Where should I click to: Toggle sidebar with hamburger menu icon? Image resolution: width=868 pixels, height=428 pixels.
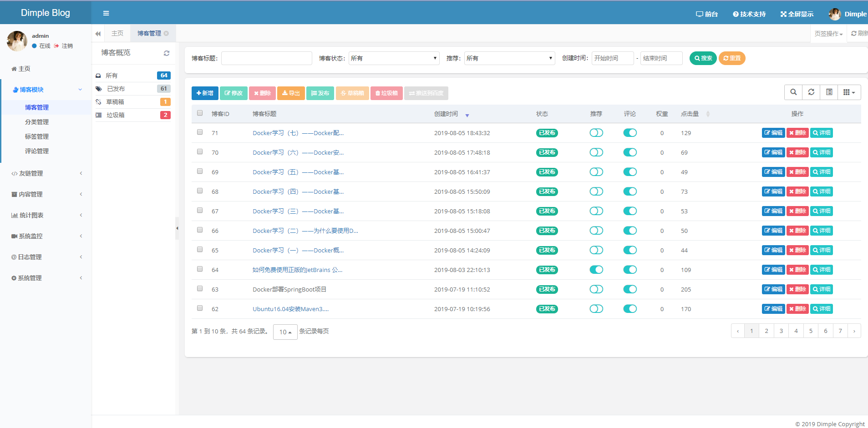pyautogui.click(x=106, y=13)
